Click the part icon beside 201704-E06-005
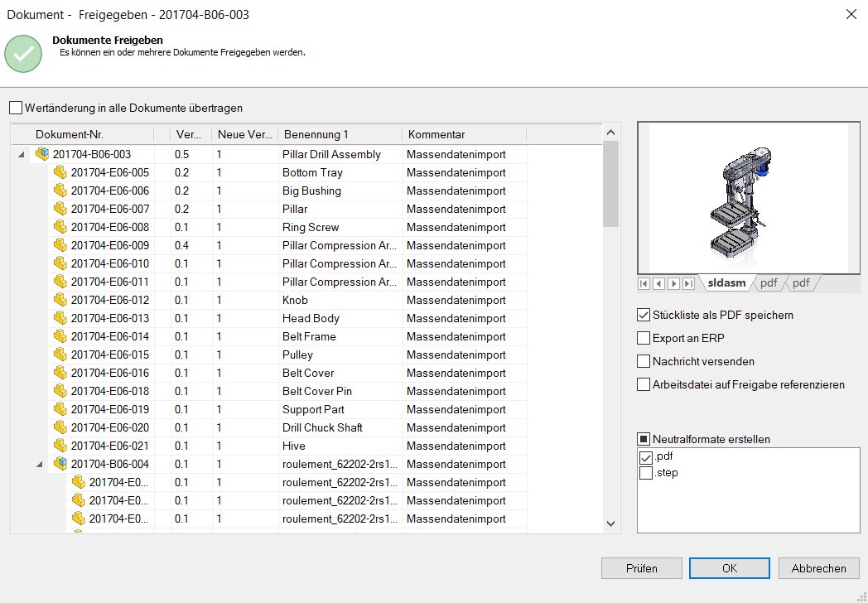868x603 pixels. point(60,172)
